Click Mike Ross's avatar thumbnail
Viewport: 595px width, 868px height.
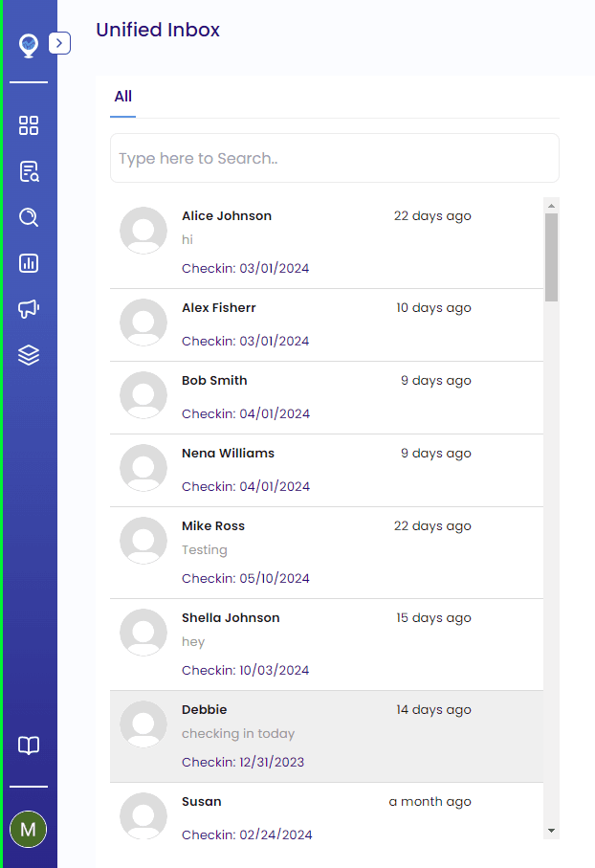[x=143, y=540]
